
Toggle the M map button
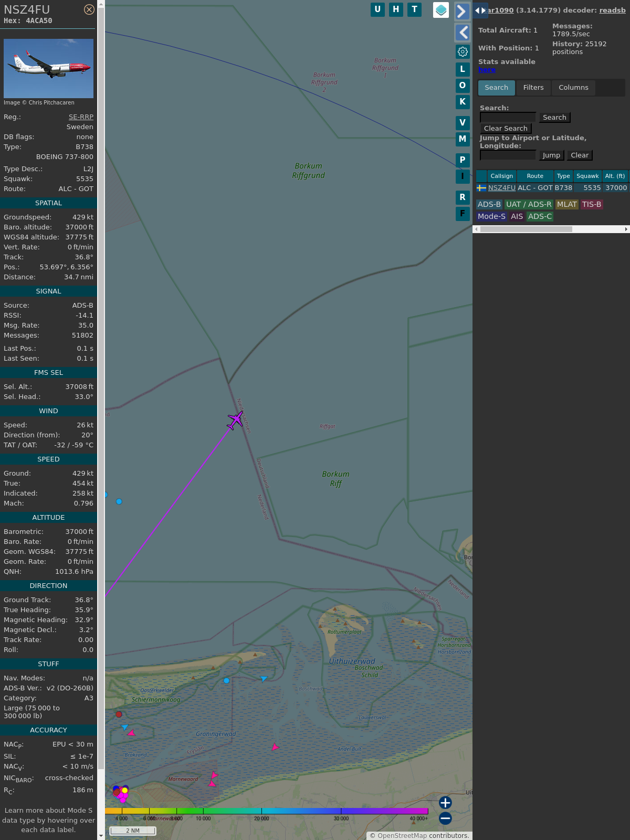pos(463,139)
